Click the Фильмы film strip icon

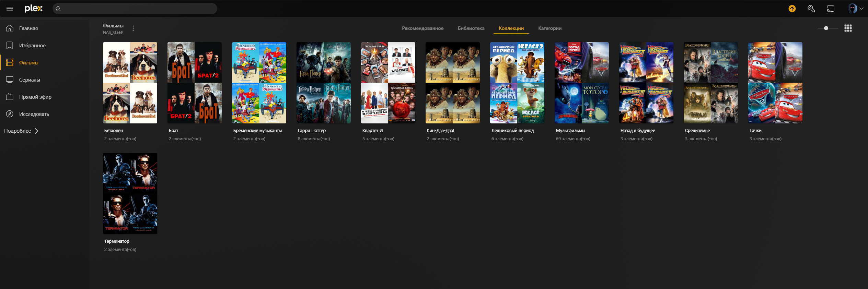[x=10, y=62]
